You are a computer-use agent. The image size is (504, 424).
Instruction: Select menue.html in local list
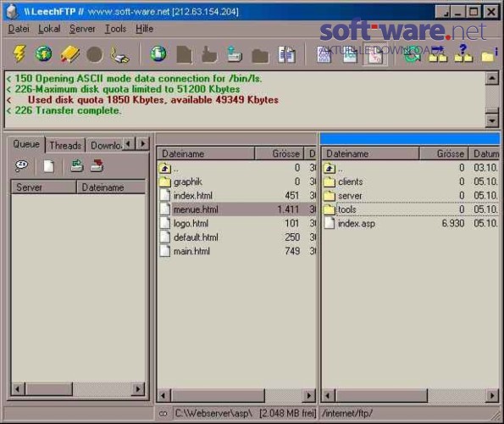coord(196,209)
